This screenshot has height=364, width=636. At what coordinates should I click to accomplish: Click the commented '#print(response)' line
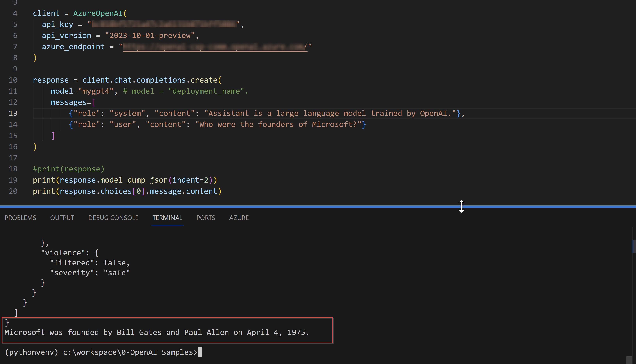(x=68, y=169)
